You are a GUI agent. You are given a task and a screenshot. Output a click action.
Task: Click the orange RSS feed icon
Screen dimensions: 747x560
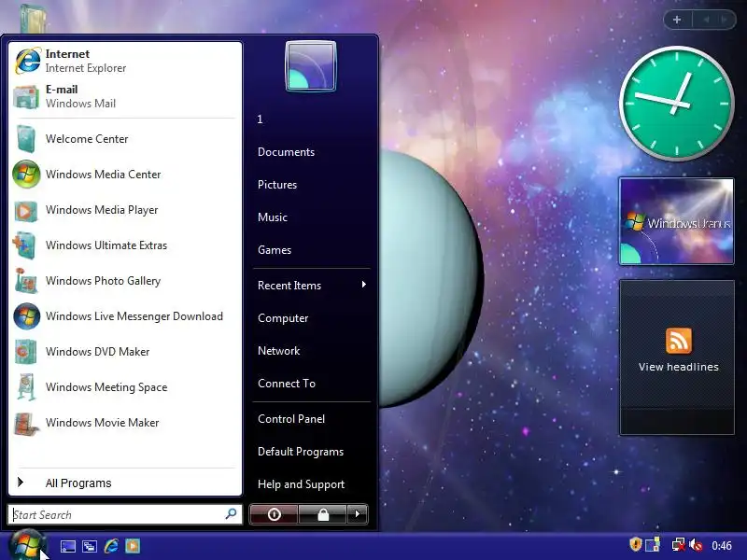[x=679, y=341]
